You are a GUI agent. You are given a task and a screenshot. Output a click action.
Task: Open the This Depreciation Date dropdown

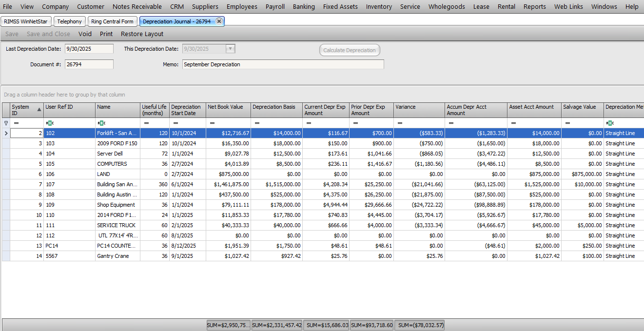tap(230, 49)
